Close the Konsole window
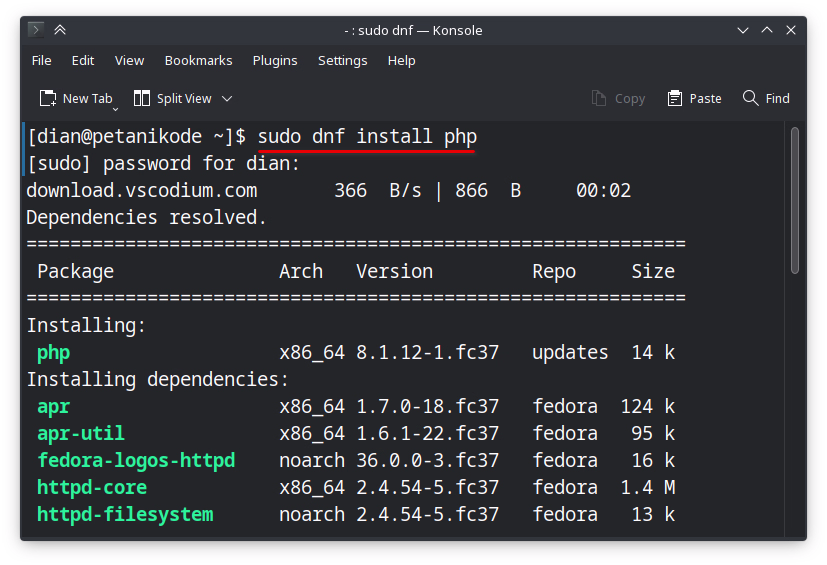This screenshot has width=827, height=565. coord(791,30)
